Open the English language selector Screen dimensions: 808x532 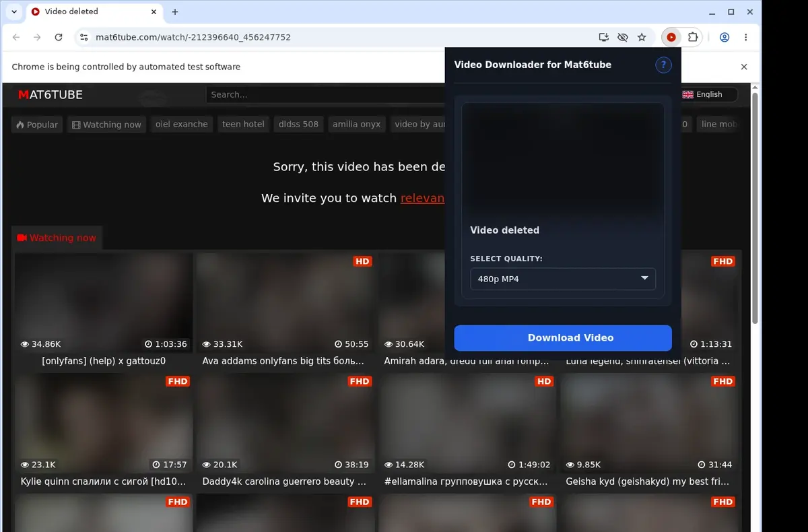[x=708, y=94]
